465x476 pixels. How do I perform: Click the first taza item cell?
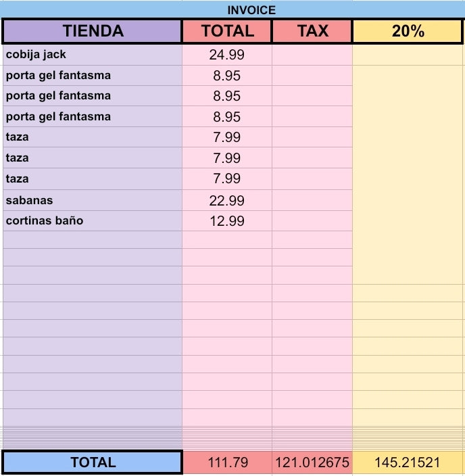coord(93,137)
